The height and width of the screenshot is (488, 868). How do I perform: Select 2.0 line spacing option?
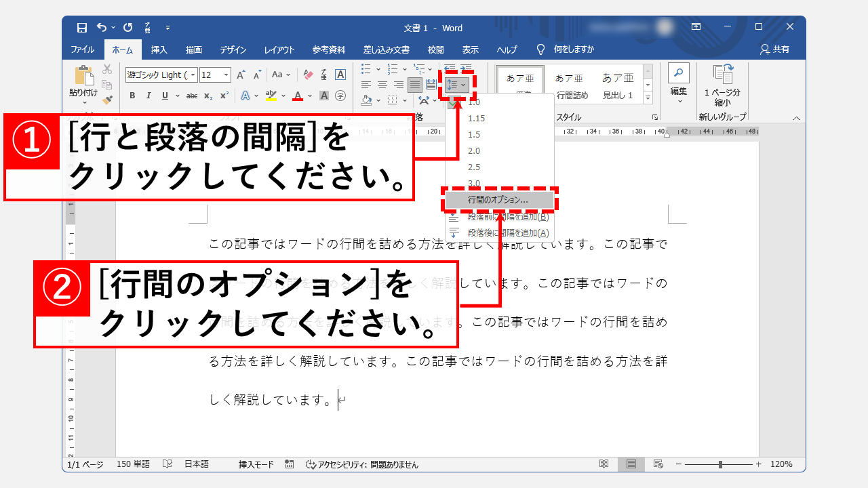tap(500, 150)
